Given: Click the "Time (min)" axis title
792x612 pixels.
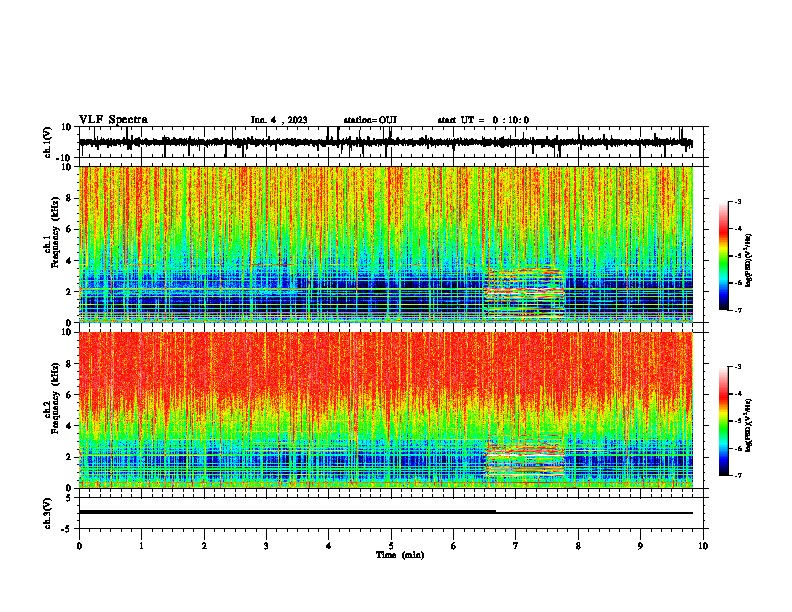Looking at the screenshot, I should 400,555.
